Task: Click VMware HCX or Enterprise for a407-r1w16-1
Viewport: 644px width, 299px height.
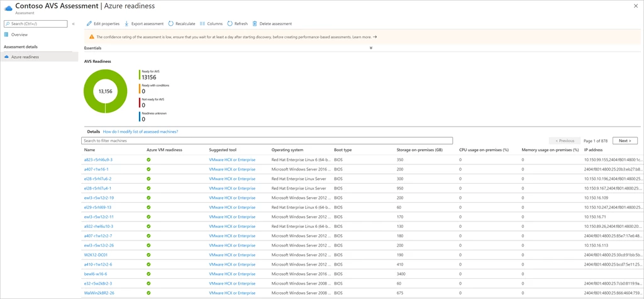Action: click(232, 169)
